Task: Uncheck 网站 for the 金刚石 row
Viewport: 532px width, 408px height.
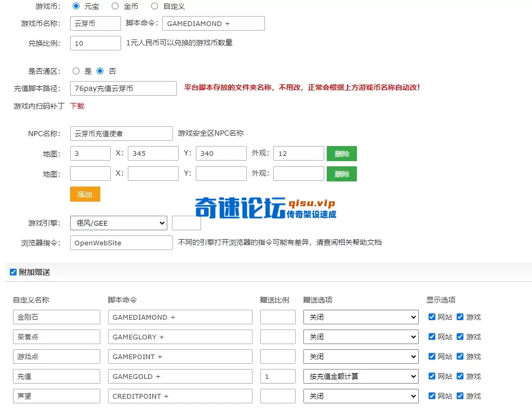Action: tap(432, 317)
